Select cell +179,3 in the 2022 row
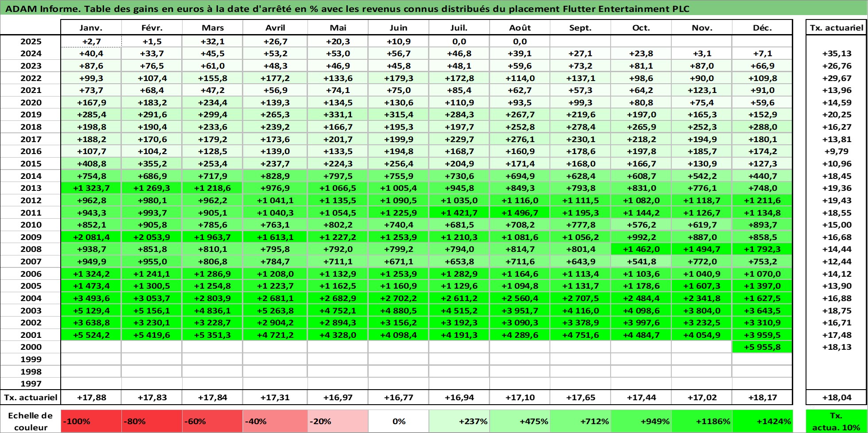Screen dimensions: 868x433 tap(398, 78)
